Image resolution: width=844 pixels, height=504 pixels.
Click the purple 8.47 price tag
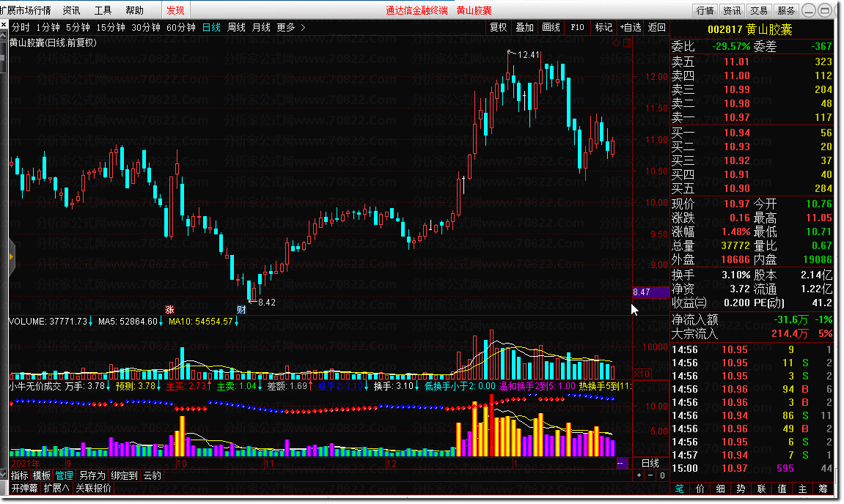tap(650, 292)
